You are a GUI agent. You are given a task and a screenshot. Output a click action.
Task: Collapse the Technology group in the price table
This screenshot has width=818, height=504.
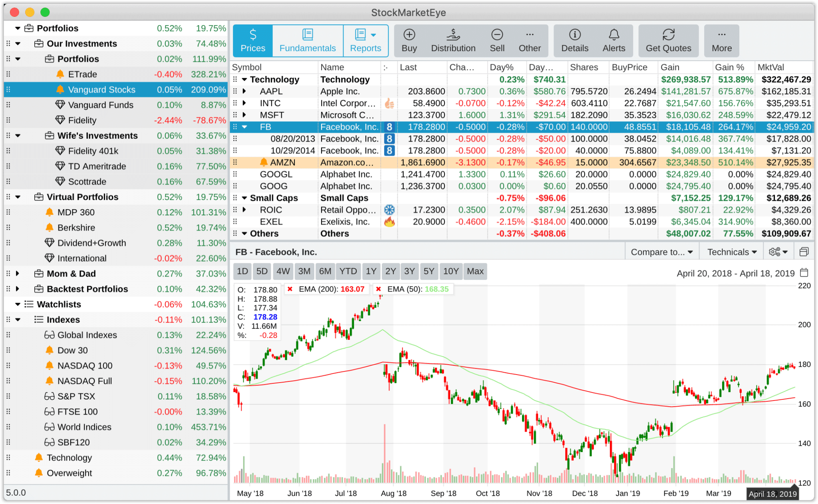[244, 79]
